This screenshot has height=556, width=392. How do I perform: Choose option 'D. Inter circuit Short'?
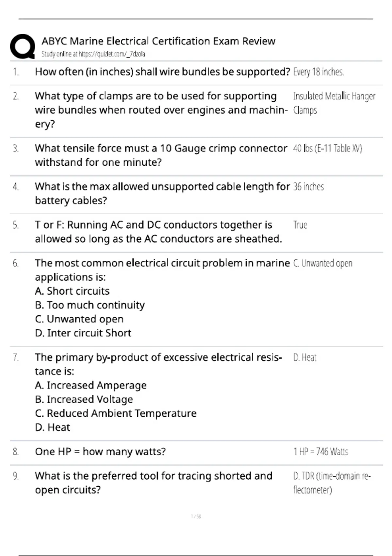[x=83, y=333]
